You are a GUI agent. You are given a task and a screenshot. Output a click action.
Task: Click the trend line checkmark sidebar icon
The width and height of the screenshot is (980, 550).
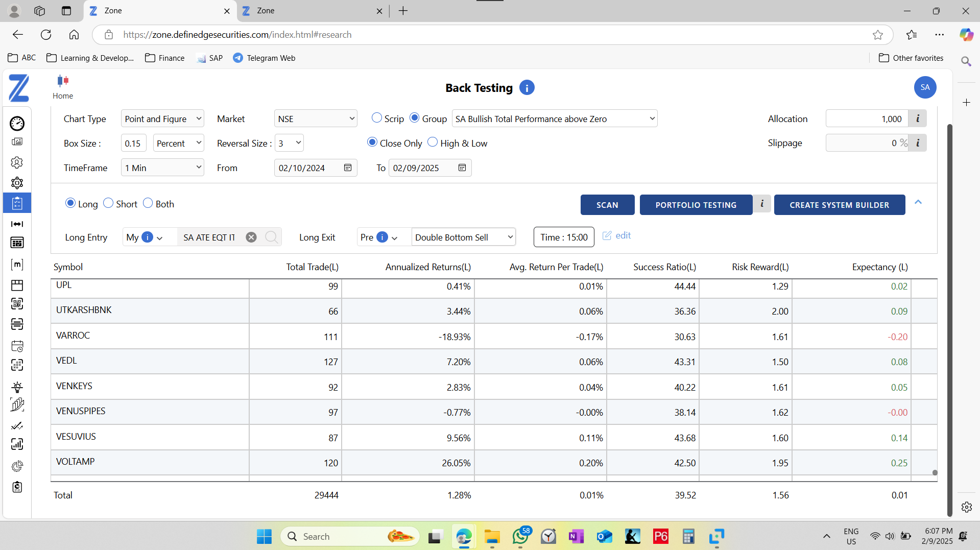point(17,425)
